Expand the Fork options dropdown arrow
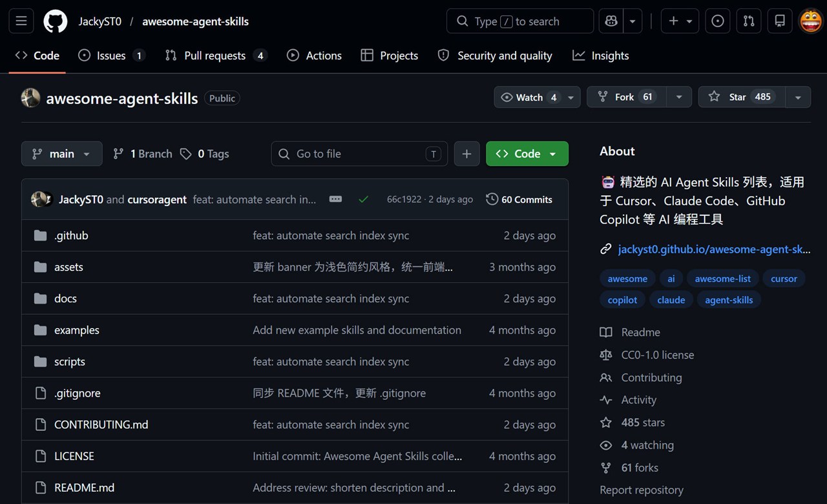The width and height of the screenshot is (827, 504). (679, 98)
